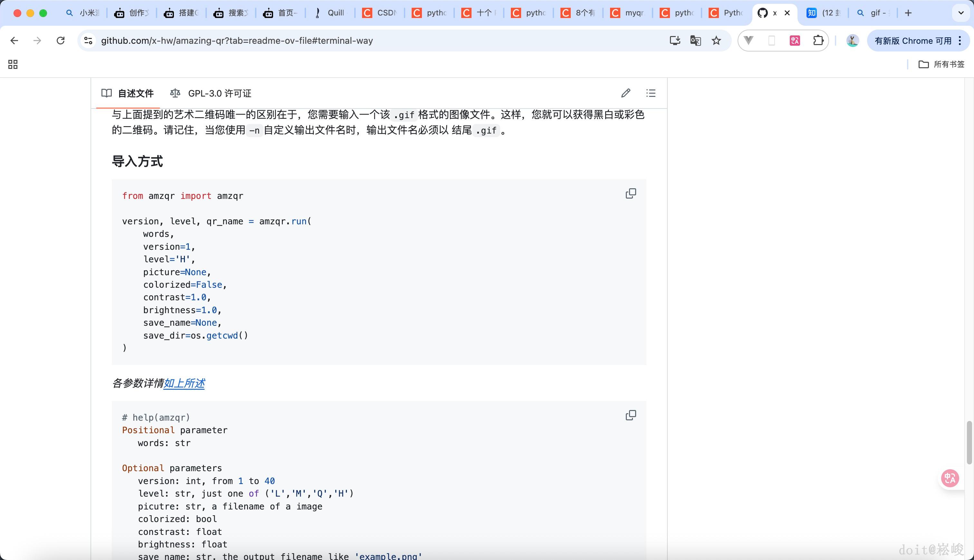Screen dimensions: 974x560
Task: Open site information in the address bar
Action: [87, 40]
